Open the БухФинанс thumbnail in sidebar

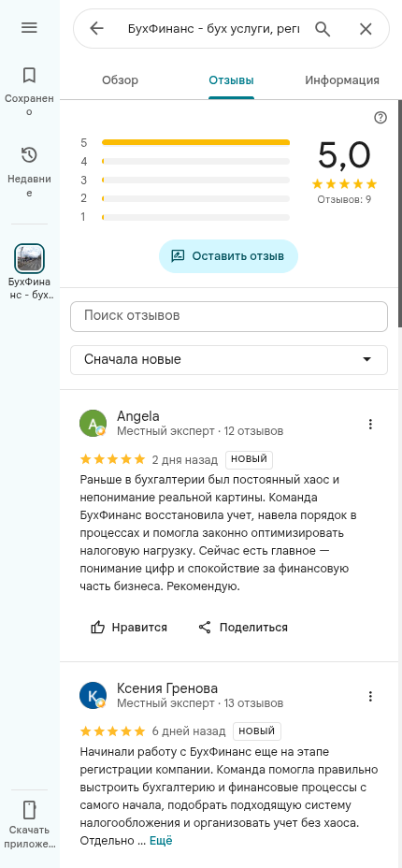[x=29, y=258]
